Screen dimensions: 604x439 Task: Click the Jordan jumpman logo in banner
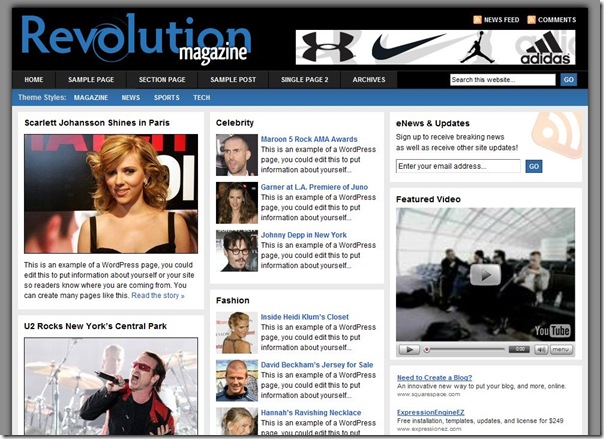click(x=477, y=47)
